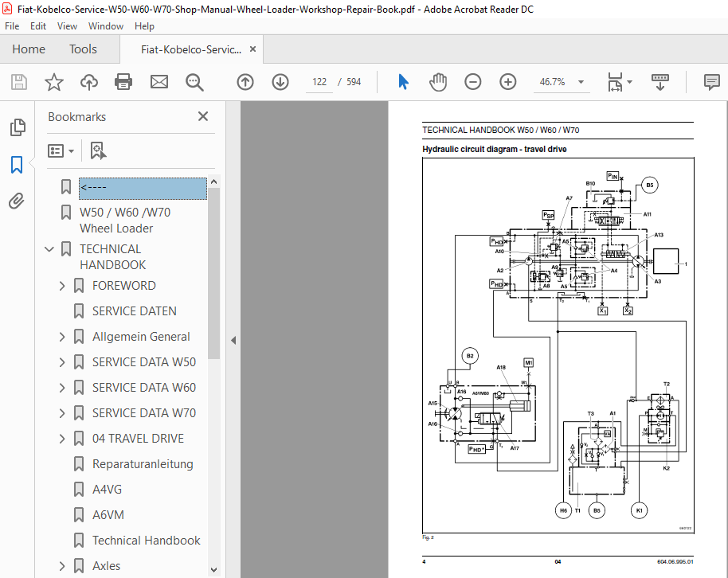Open the fit page options icon
Image resolution: width=728 pixels, height=578 pixels.
coord(615,82)
